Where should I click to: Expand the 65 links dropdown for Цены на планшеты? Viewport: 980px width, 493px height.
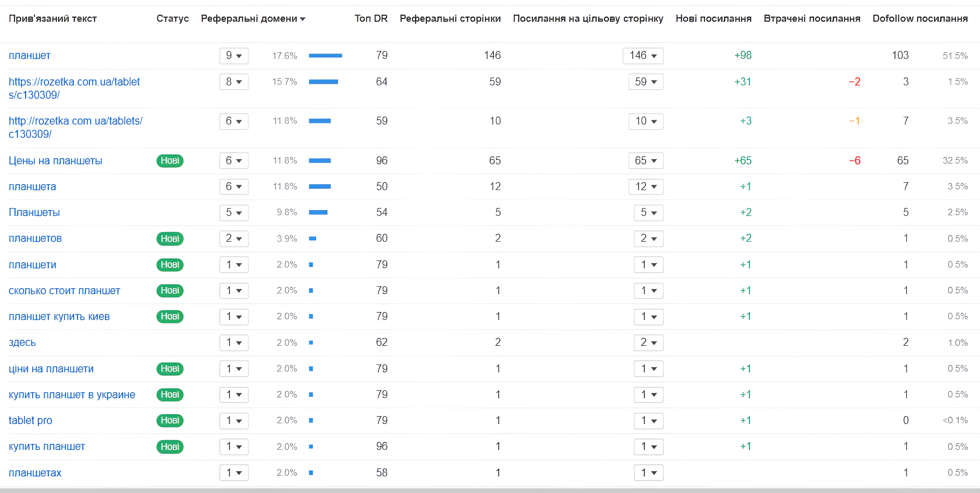tap(646, 160)
